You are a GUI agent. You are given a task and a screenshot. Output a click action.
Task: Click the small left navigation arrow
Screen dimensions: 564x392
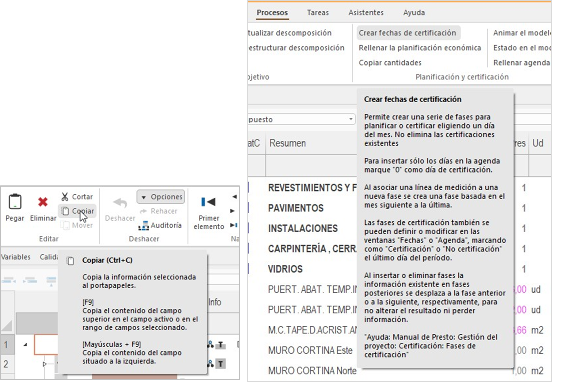click(x=234, y=196)
